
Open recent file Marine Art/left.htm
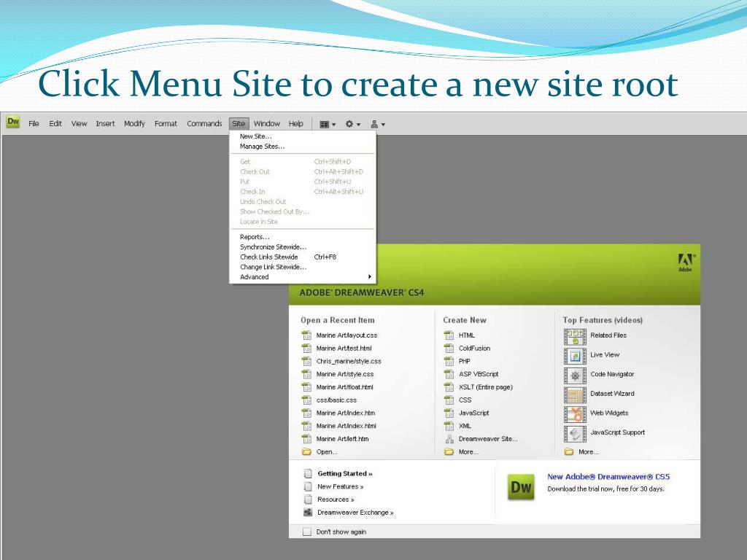pyautogui.click(x=342, y=439)
